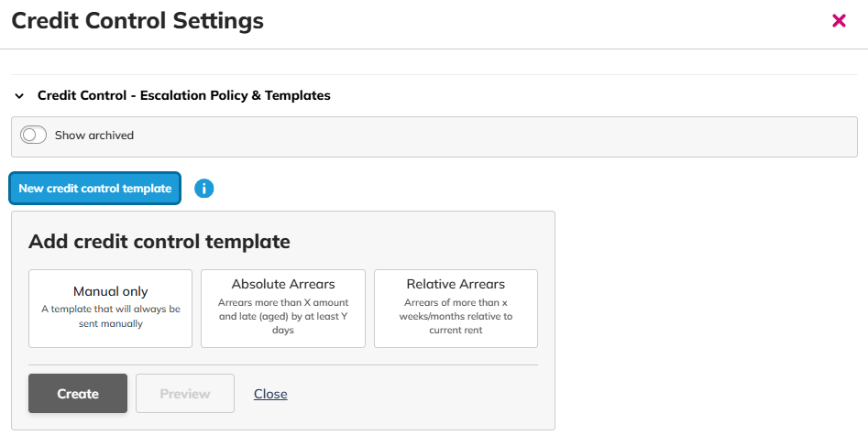Click 'A template that will always be sent manually' description
868x446 pixels.
[111, 316]
